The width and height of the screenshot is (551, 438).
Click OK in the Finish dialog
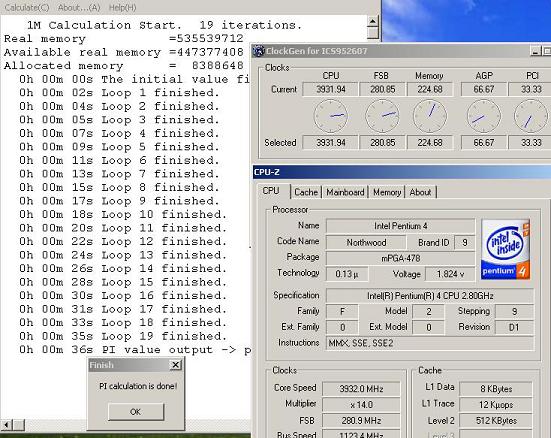click(x=136, y=412)
